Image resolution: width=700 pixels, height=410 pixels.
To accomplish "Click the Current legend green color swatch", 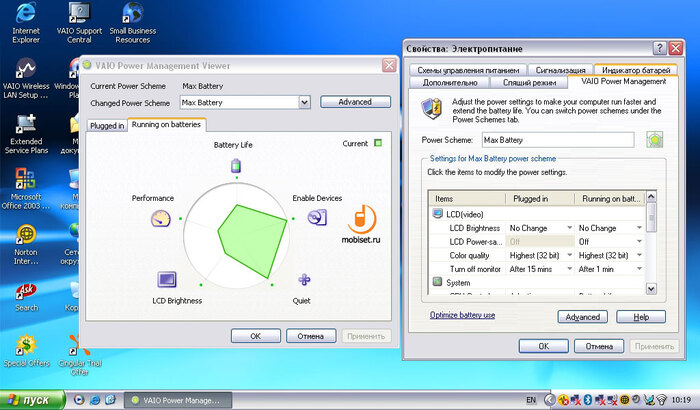I will pos(378,143).
